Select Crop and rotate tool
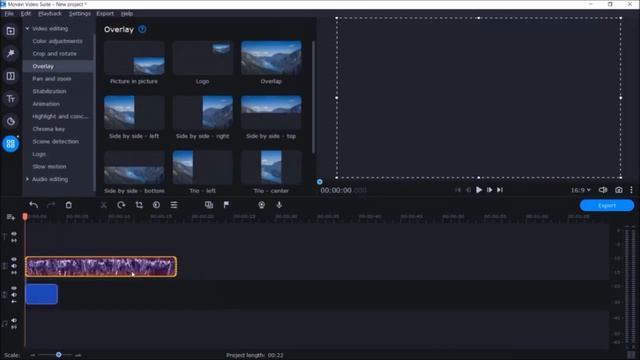The width and height of the screenshot is (640, 360). (x=54, y=53)
